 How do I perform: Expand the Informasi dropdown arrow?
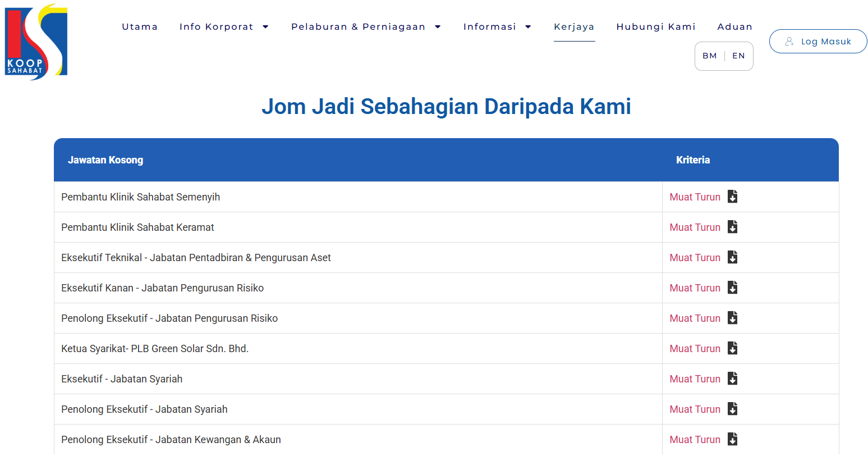[528, 27]
